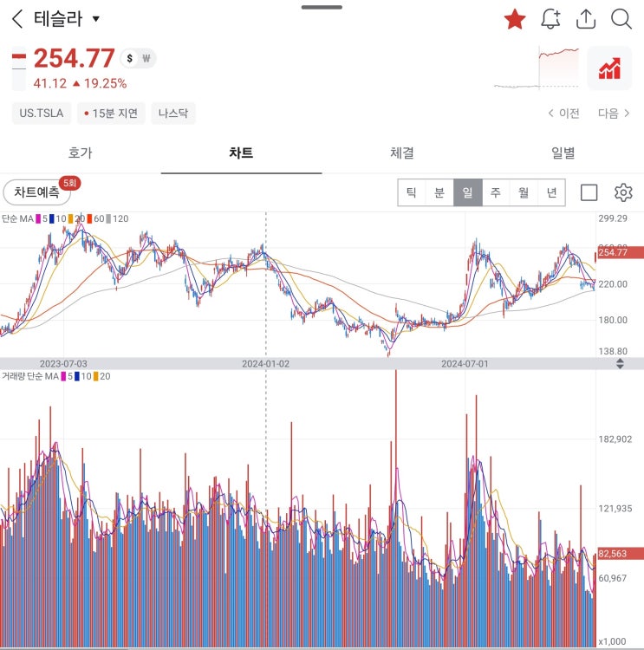
Task: Select the 일 daily interval
Action: click(468, 192)
